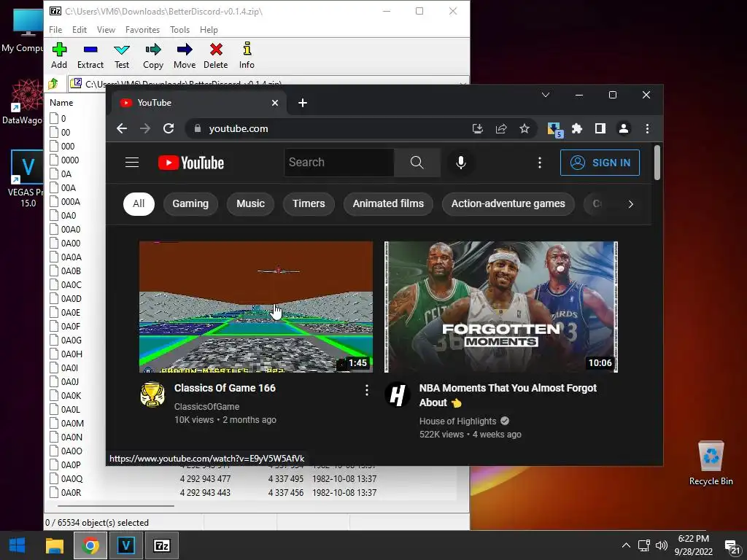Sort files by Name column header in 7-Zip
The width and height of the screenshot is (747, 560).
pos(61,102)
